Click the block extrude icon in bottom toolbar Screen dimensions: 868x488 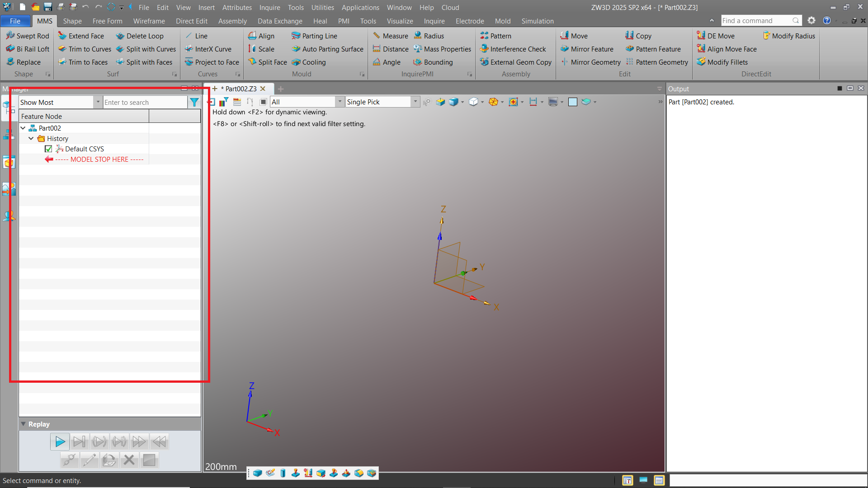point(258,473)
